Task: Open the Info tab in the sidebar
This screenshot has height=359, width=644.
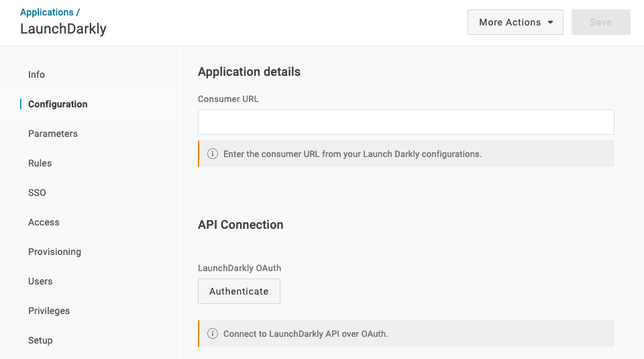Action: pos(36,74)
